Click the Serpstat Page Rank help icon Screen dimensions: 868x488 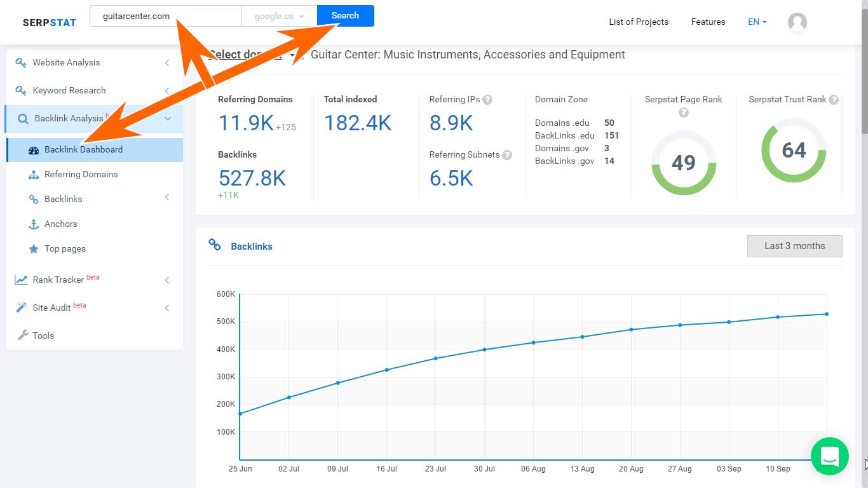click(x=684, y=112)
